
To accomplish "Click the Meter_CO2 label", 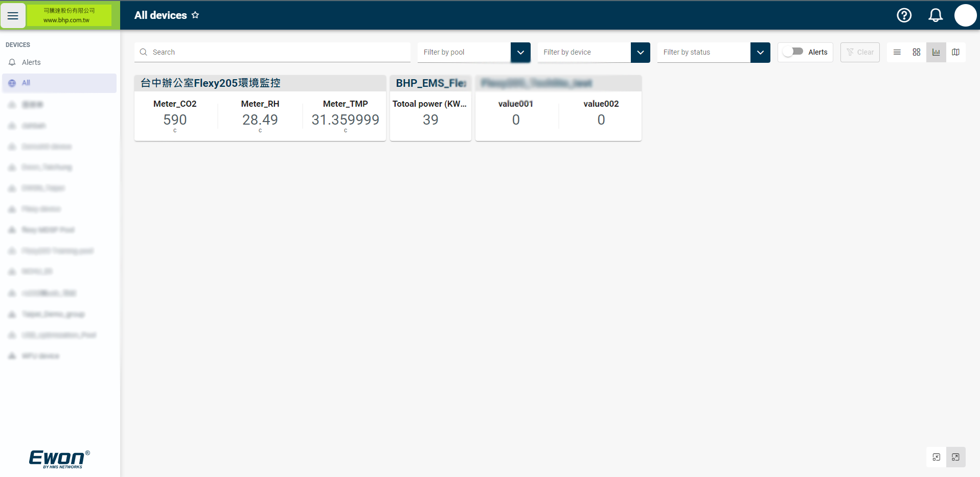I will pyautogui.click(x=175, y=104).
